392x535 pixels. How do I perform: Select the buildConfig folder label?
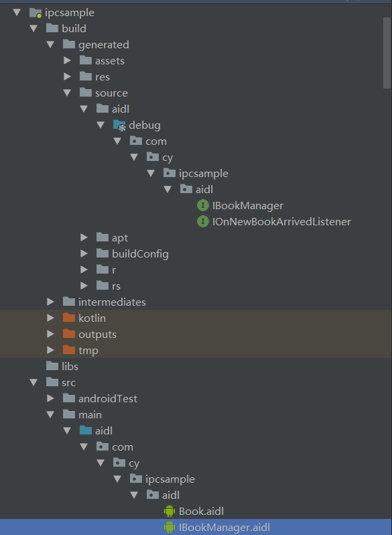140,254
